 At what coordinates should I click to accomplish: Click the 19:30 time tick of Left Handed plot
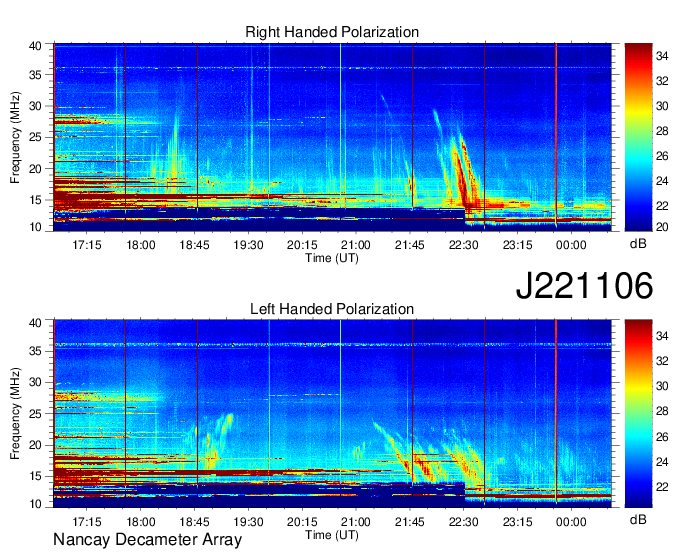click(248, 522)
